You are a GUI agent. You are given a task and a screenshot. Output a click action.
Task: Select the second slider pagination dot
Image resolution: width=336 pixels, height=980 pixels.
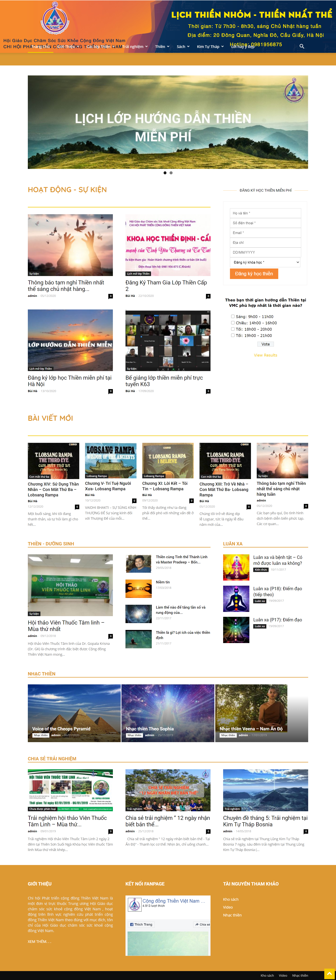pos(171,173)
